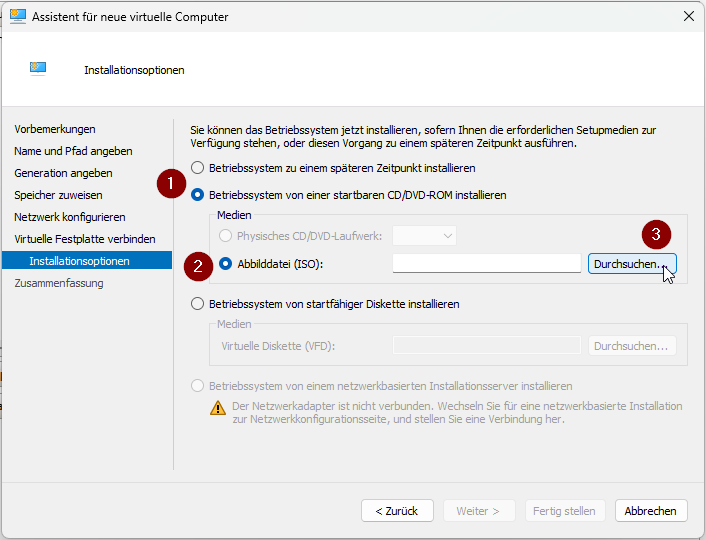The height and width of the screenshot is (540, 706).
Task: Go to the Vorbemerkungen step
Action: pos(55,129)
